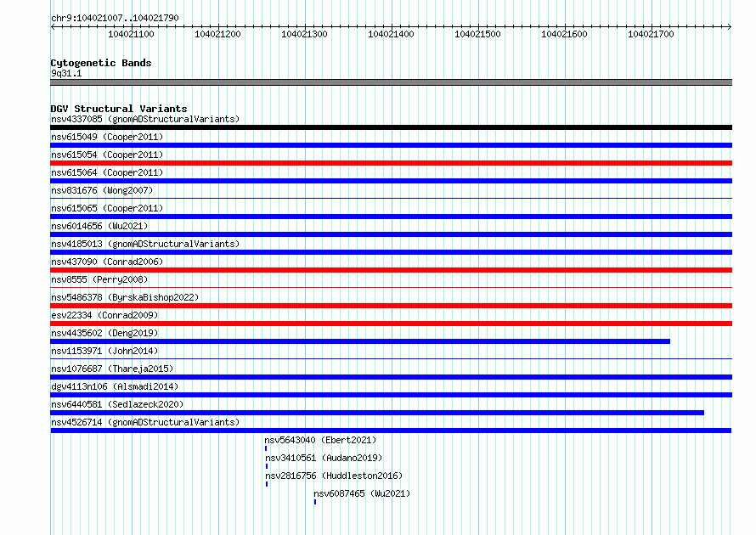Screen dimensions: 756x535
Task: Click small blue marker under nsv3410561
Action: (267, 466)
